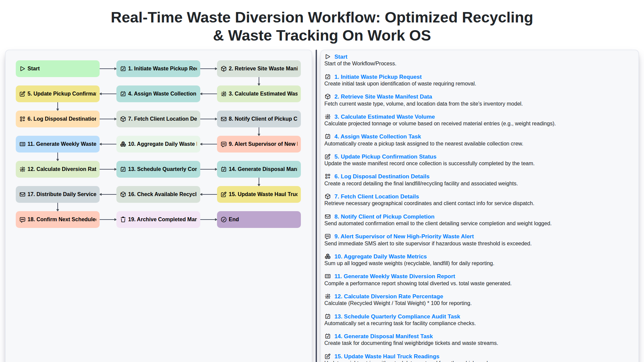
Task: Click the pencil edit icon on node 5 Update Pickup Confirmation
Action: point(23,94)
